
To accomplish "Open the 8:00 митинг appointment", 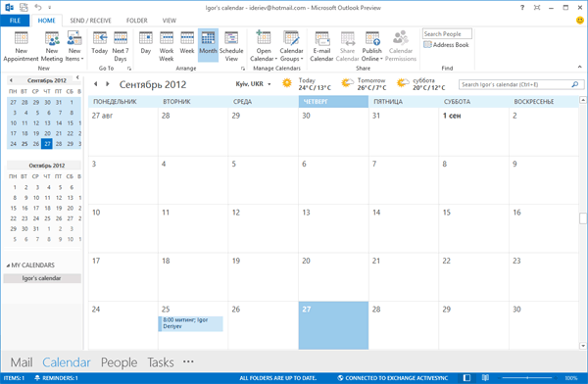I will (x=190, y=323).
